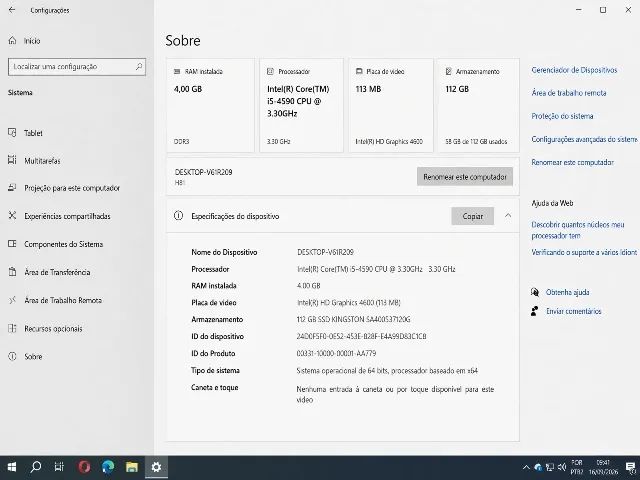The image size is (640, 480).
Task: Open Multitarefas settings
Action: point(42,161)
